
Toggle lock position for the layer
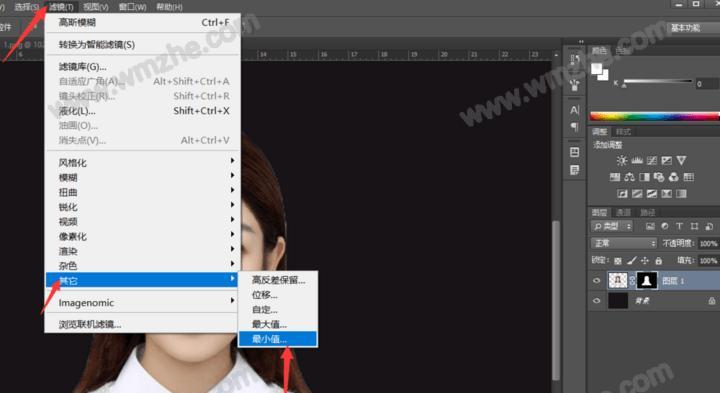[x=645, y=261]
